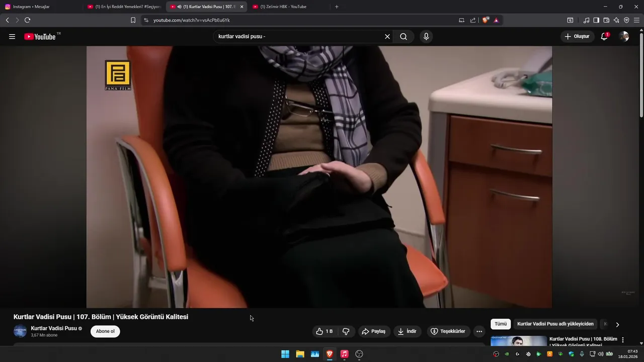The width and height of the screenshot is (644, 362).
Task: Open the Paylaş share dialog
Action: 374,331
